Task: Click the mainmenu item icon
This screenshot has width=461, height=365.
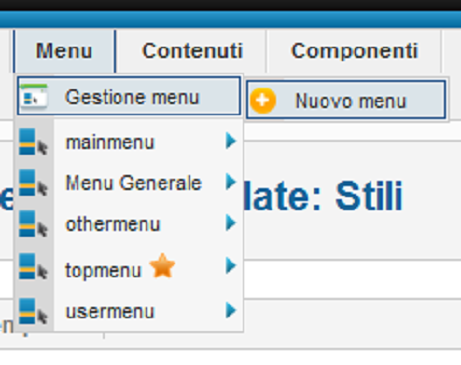Action: 33,142
